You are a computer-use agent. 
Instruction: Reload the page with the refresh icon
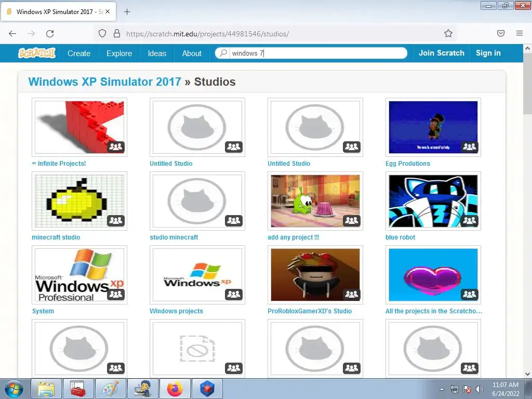click(x=50, y=34)
